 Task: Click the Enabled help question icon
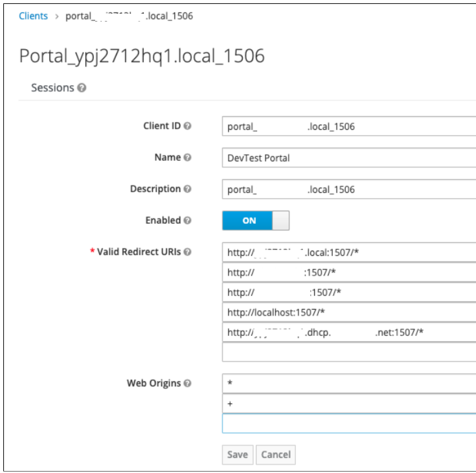(187, 220)
